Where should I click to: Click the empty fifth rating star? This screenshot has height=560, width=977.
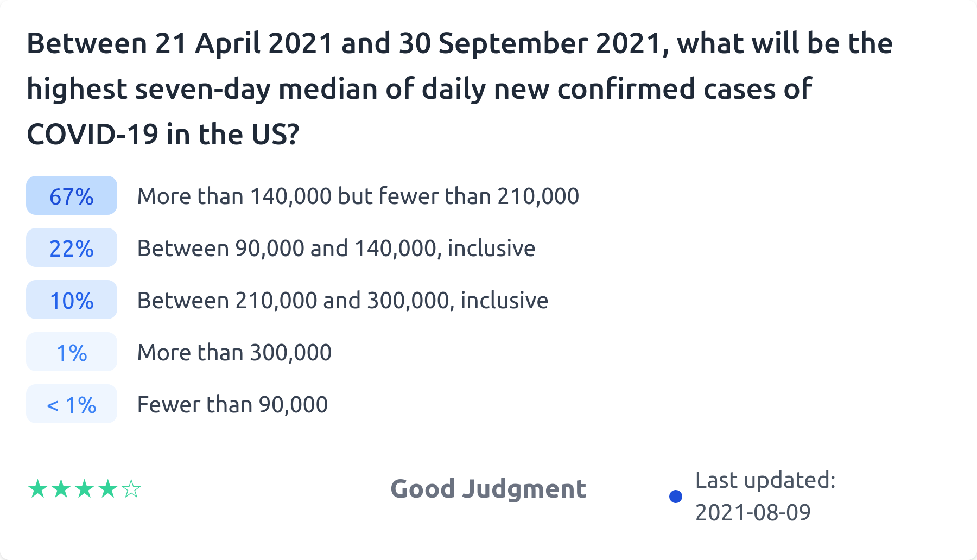[131, 489]
